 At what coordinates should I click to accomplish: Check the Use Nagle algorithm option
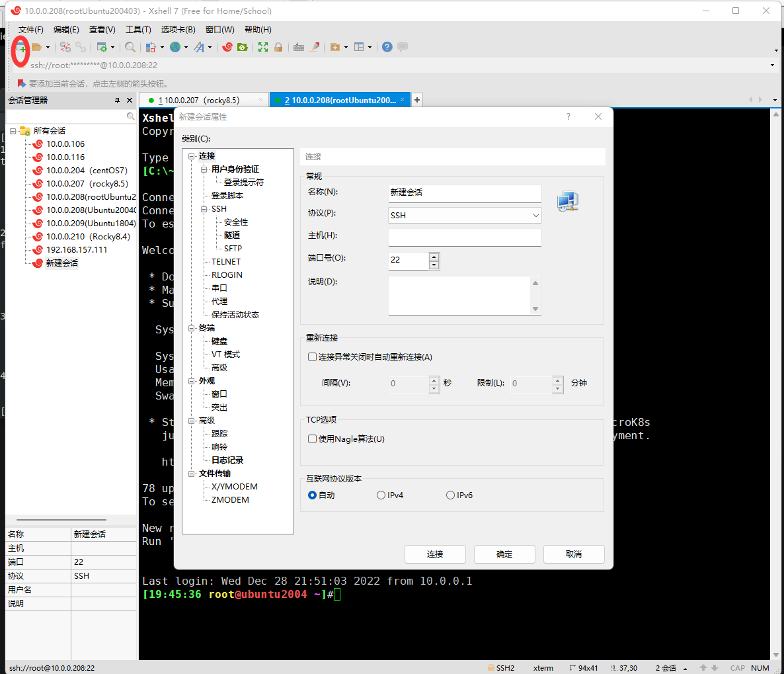tap(313, 439)
